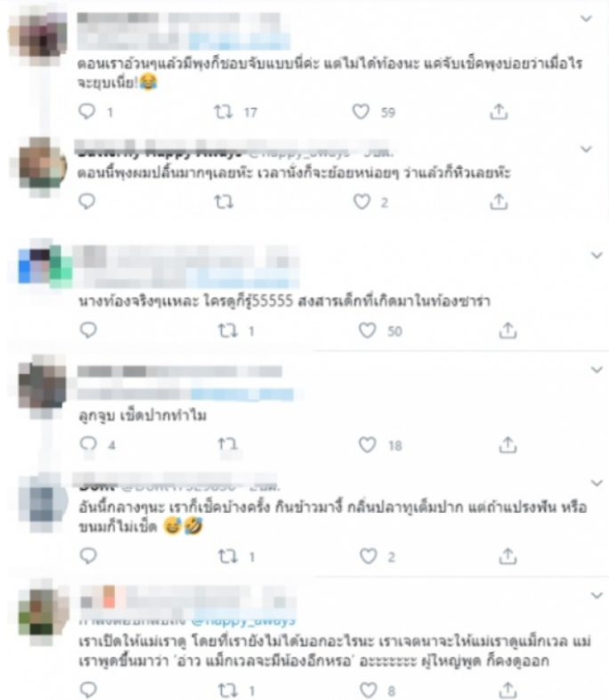Open the first tweet's chevron menu

586,19
